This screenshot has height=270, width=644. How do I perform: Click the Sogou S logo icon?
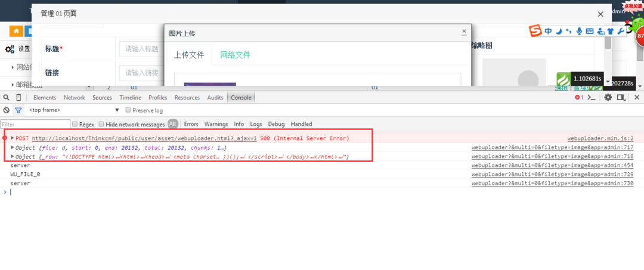tap(535, 31)
